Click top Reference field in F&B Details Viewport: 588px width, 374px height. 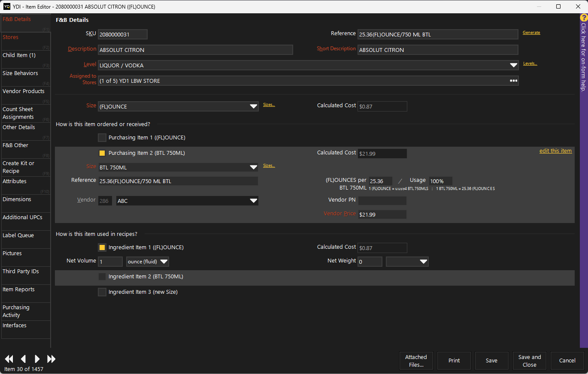click(x=438, y=34)
